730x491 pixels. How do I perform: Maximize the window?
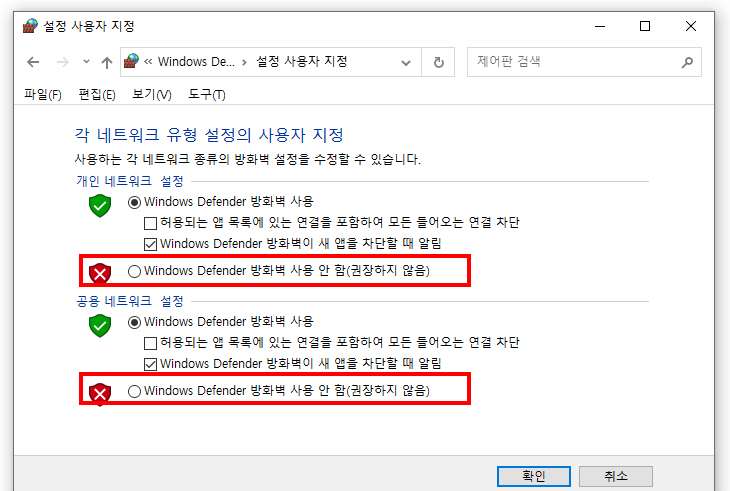(x=645, y=26)
